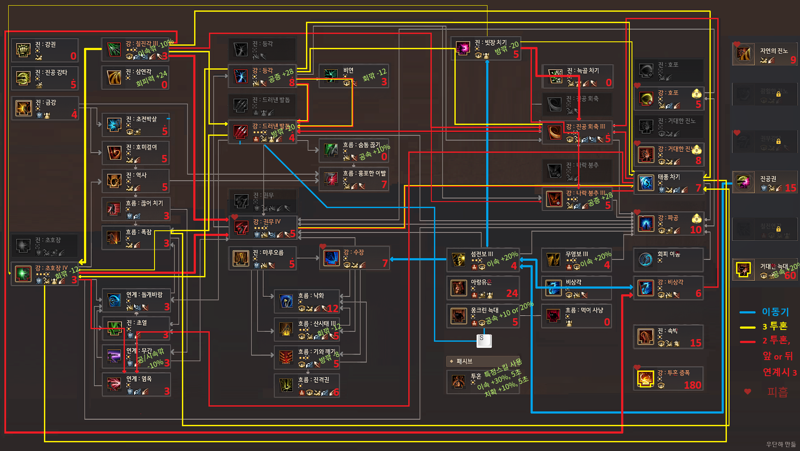The width and height of the screenshot is (800, 451).
Task: Click the dimmed 진 : 거대한 진노 skill card
Action: [x=669, y=127]
